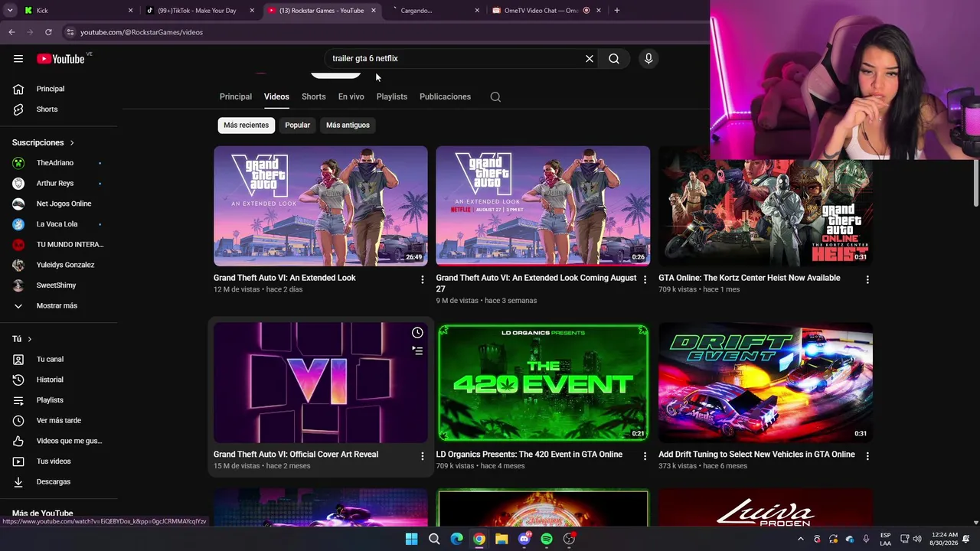This screenshot has width=980, height=551.
Task: Expand the Suscripciones section
Action: [x=44, y=142]
